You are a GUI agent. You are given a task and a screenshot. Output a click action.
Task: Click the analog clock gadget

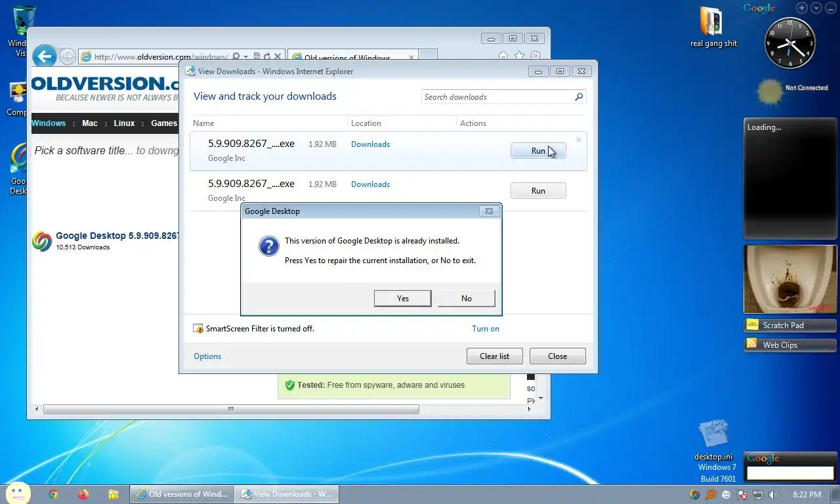tap(790, 44)
